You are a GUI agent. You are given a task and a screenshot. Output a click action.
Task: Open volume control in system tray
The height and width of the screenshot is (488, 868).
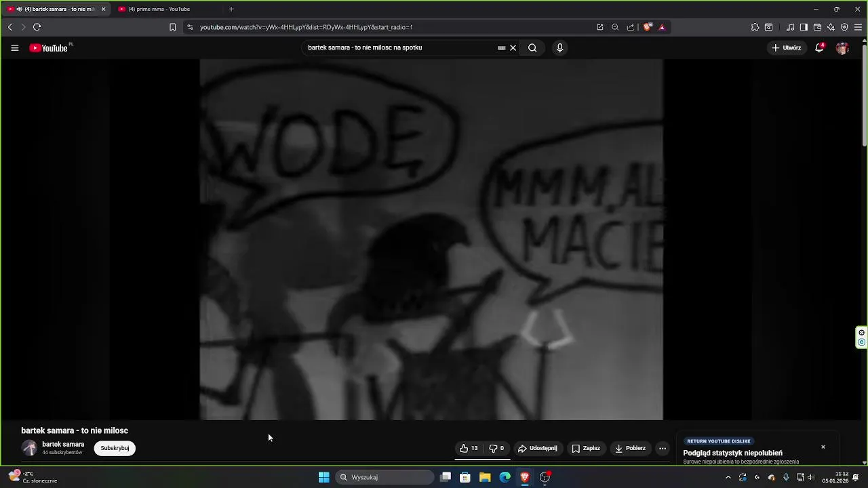click(810, 477)
